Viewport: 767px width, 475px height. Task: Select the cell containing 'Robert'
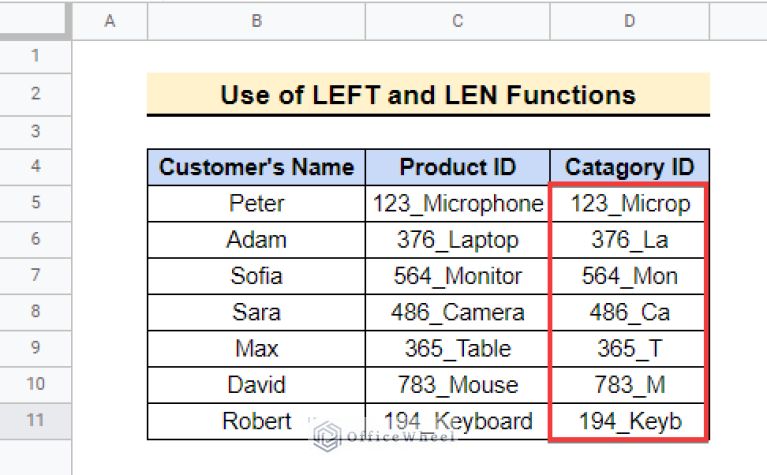[x=256, y=421]
